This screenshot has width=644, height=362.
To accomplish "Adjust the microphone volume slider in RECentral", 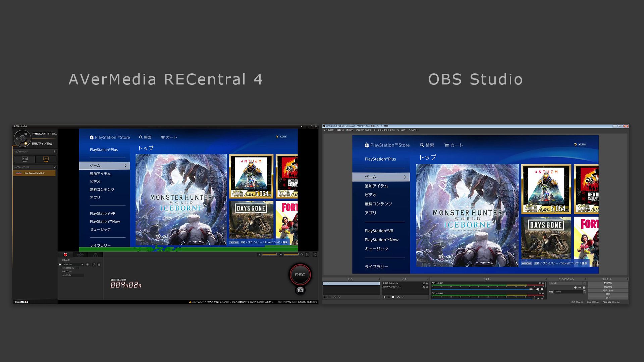I will pos(270,254).
